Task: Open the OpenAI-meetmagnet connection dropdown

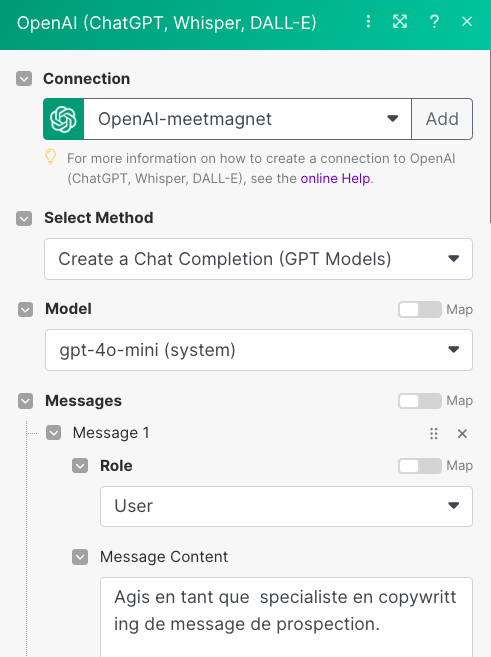Action: point(248,119)
